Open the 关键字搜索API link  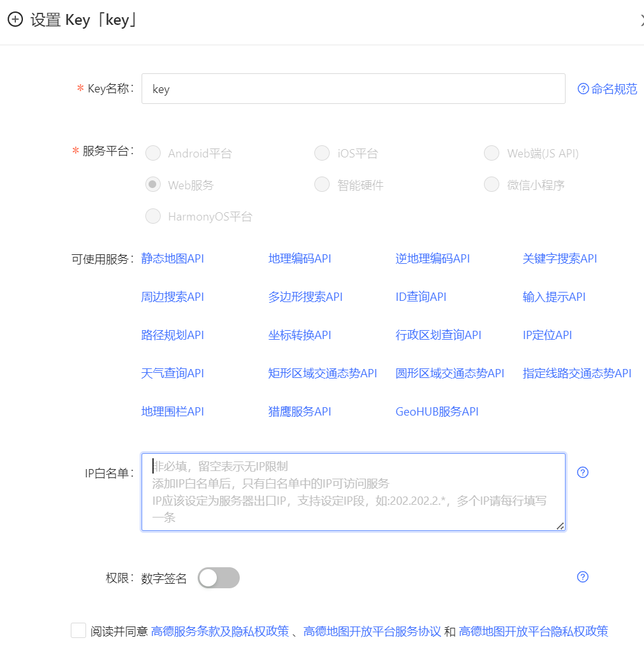pyautogui.click(x=560, y=259)
